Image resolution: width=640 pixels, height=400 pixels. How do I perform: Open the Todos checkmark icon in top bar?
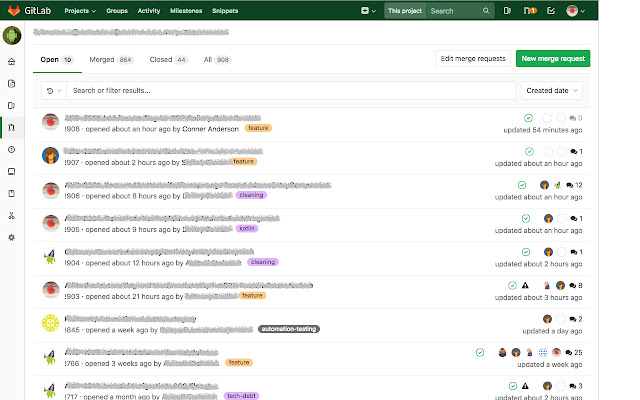click(x=551, y=11)
